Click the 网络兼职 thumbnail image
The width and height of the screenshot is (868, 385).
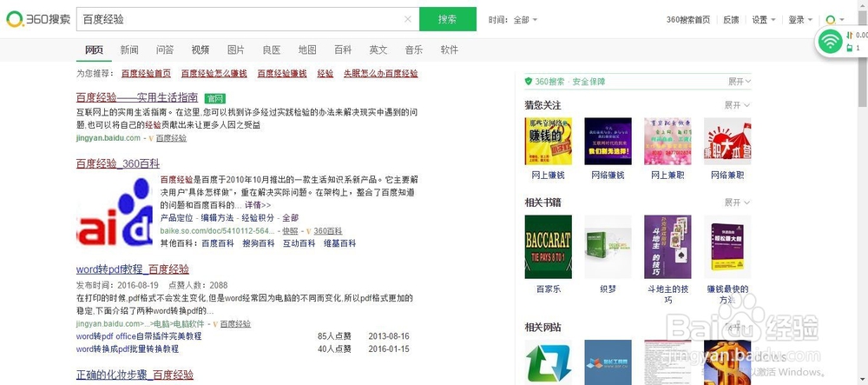tap(727, 142)
